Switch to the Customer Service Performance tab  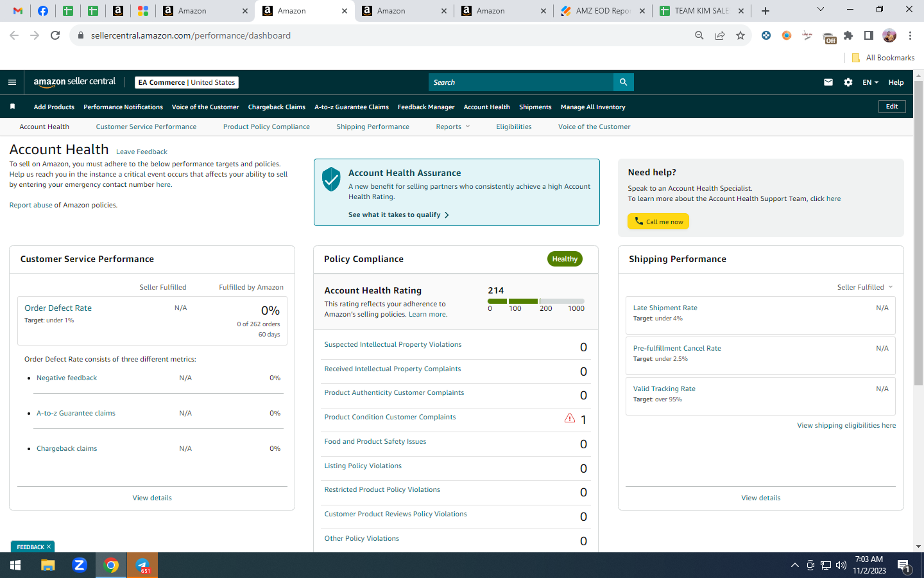[146, 127]
